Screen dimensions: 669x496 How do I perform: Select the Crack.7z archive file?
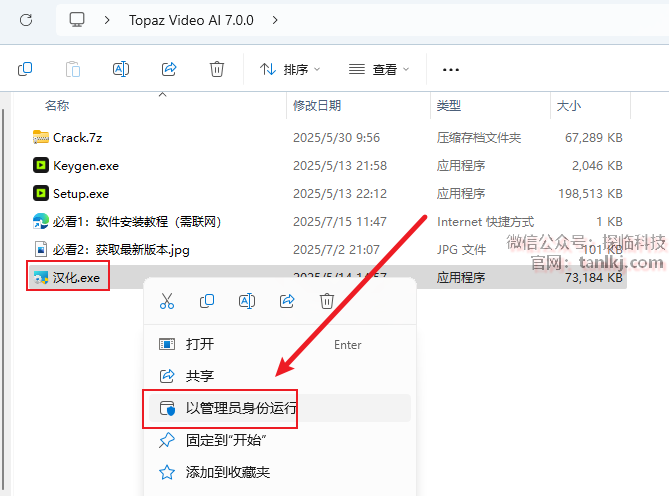pyautogui.click(x=80, y=137)
